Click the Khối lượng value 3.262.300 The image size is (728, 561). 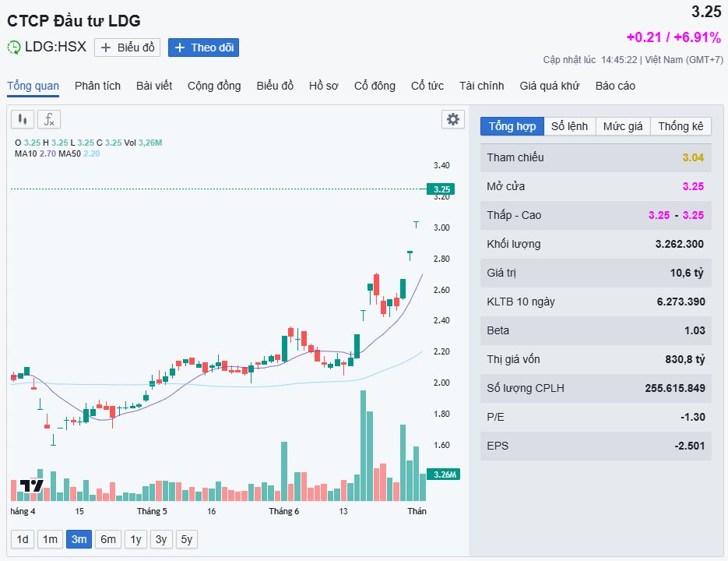coord(680,244)
